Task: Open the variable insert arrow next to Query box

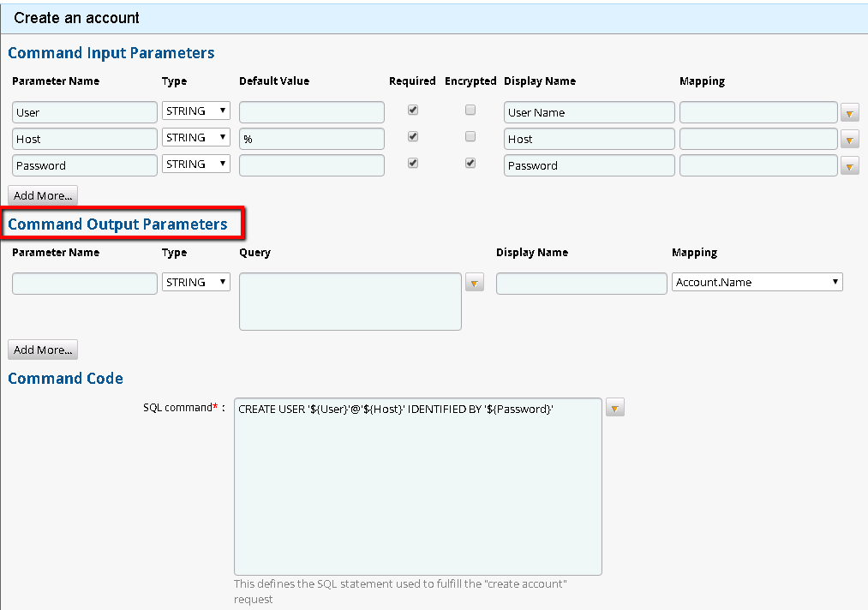Action: tap(475, 282)
